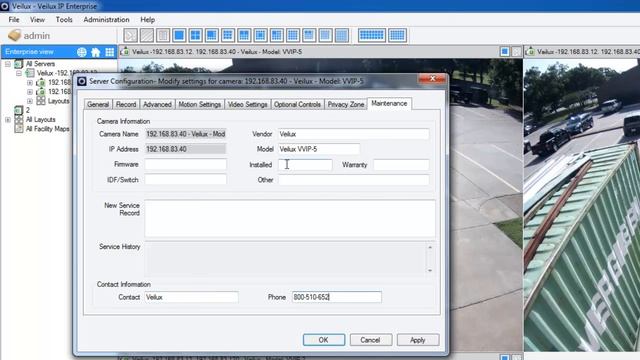Click blue square icon in left camera pane header

[504, 51]
